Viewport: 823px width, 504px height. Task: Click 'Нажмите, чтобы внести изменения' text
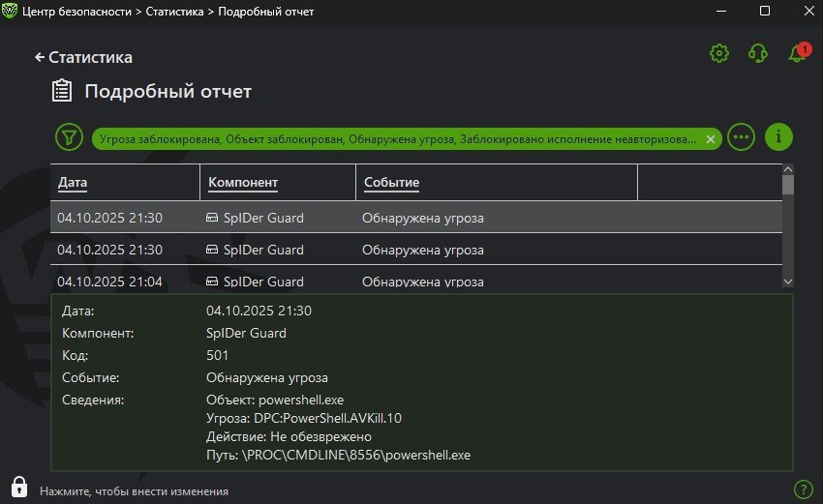(x=134, y=491)
